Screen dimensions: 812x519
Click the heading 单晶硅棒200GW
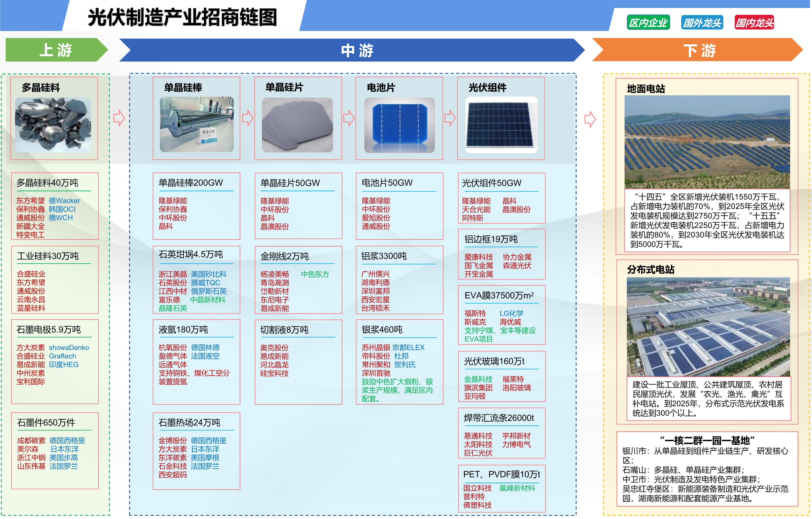191,183
